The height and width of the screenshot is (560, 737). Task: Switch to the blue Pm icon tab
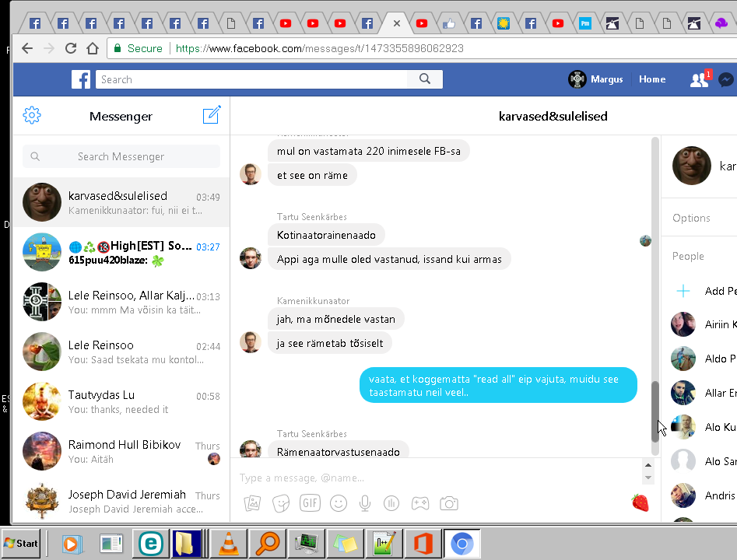(x=585, y=23)
